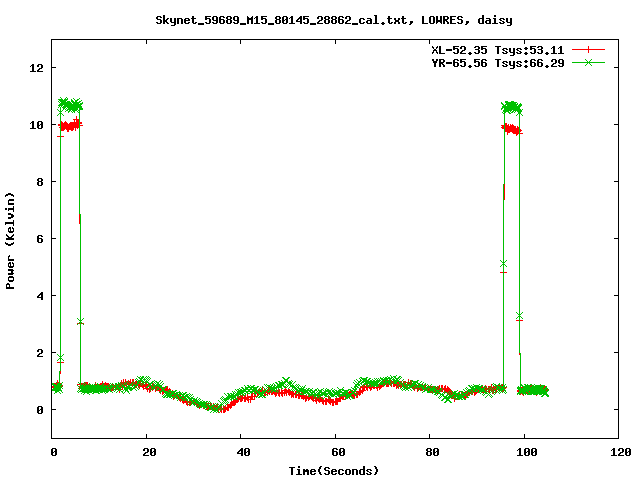The image size is (640, 480).
Task: Click the x-axis tick label 60
Action: (338, 452)
